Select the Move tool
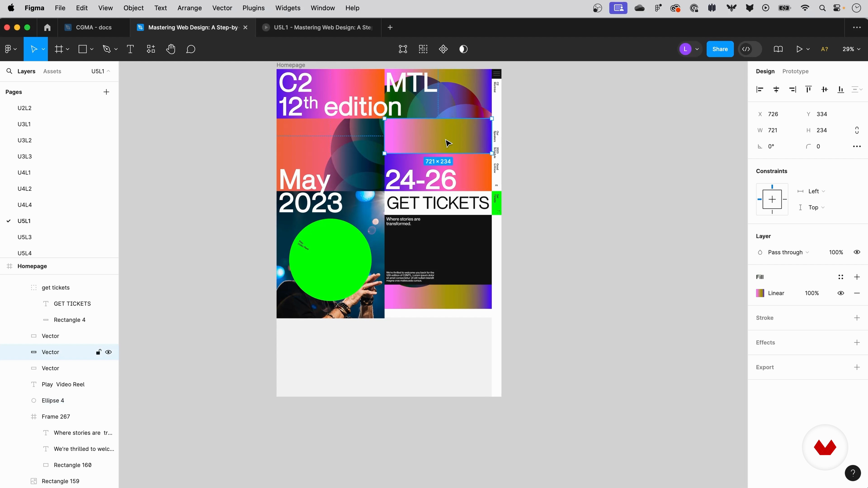 34,49
